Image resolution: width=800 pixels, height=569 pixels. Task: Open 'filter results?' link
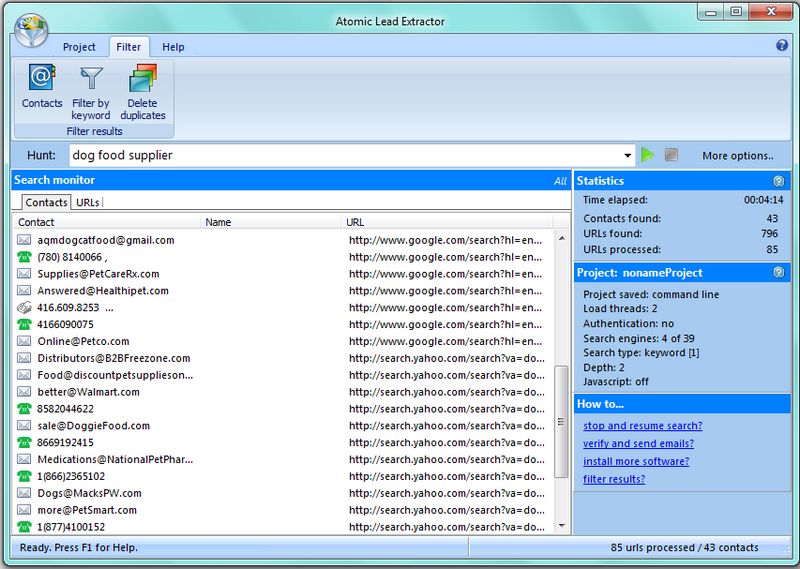[x=614, y=479]
